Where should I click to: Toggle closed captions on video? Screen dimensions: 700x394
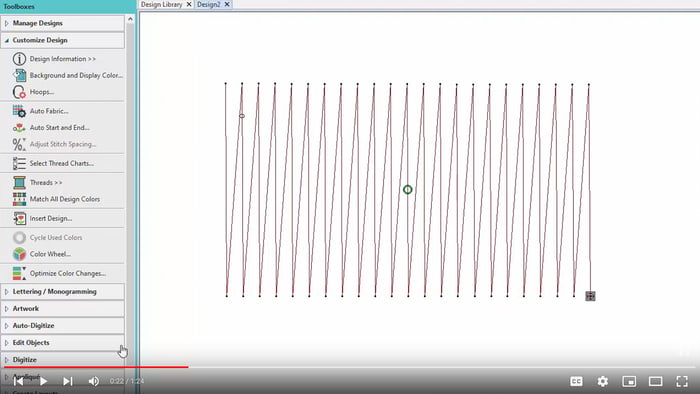[576, 381]
